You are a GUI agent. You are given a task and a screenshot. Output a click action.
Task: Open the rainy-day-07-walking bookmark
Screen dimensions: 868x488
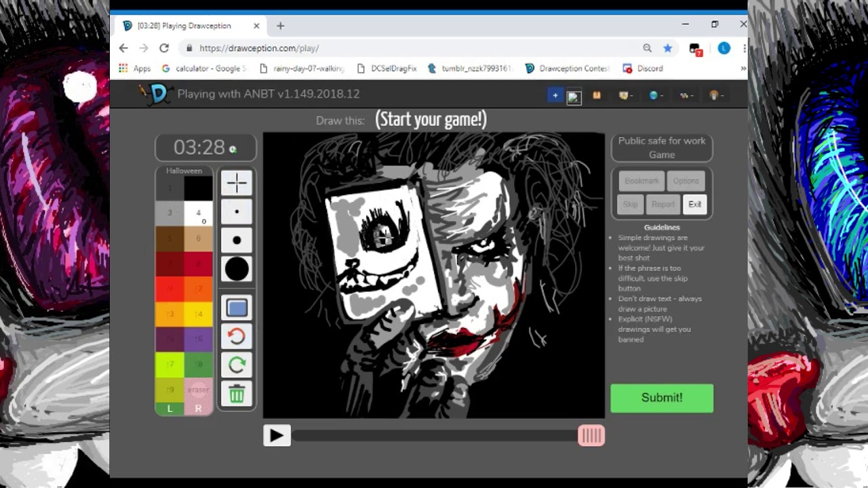302,68
